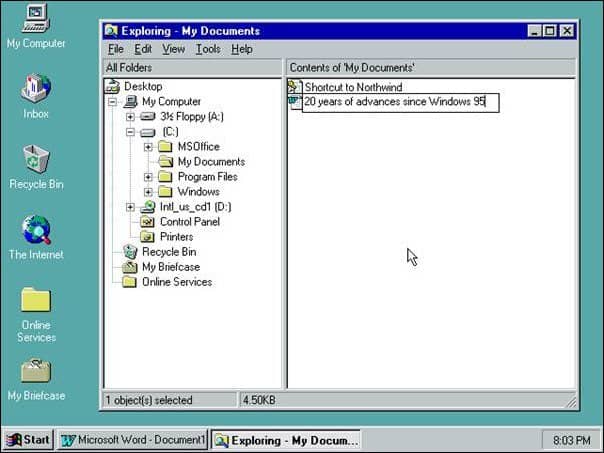This screenshot has height=453, width=604.
Task: Click inside the file rename text box
Action: coord(401,102)
